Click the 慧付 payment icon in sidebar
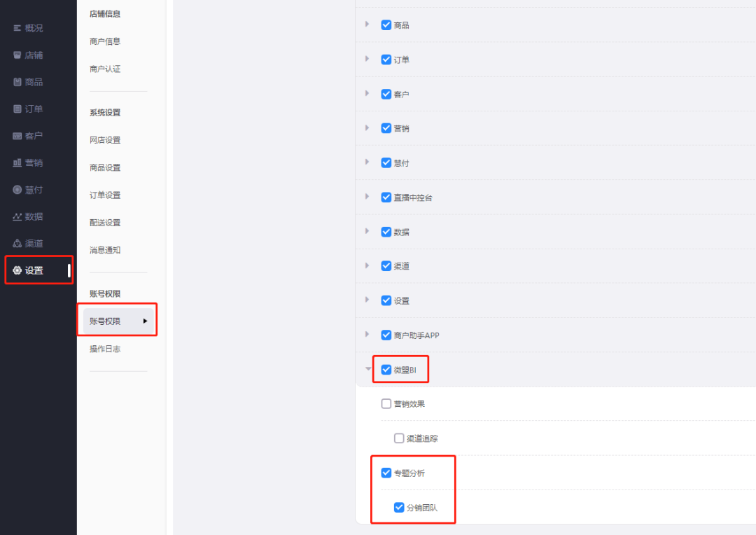 17,190
